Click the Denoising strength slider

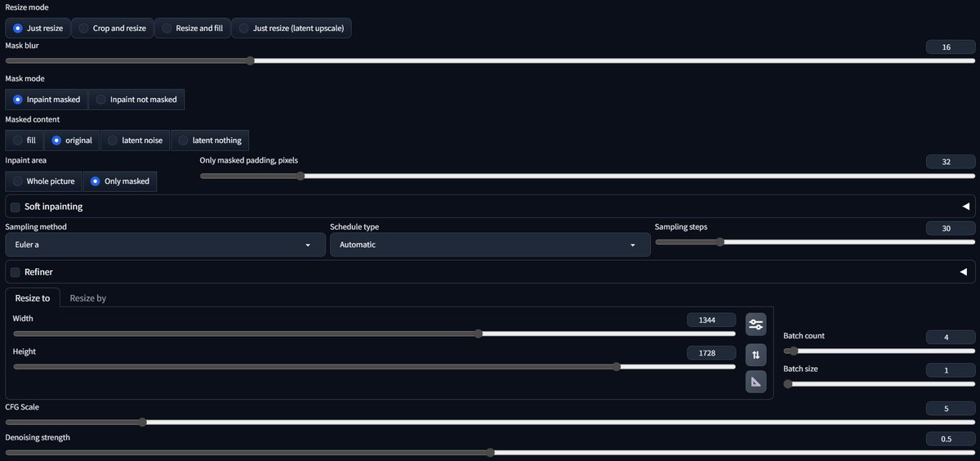pos(490,453)
